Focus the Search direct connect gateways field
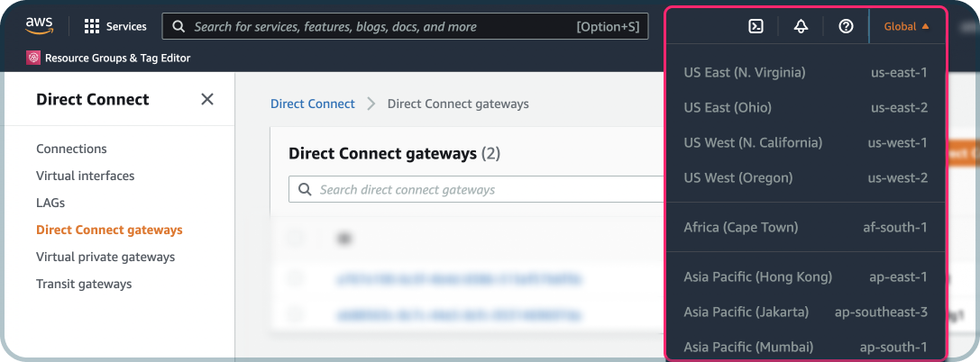The image size is (980, 362). click(476, 189)
